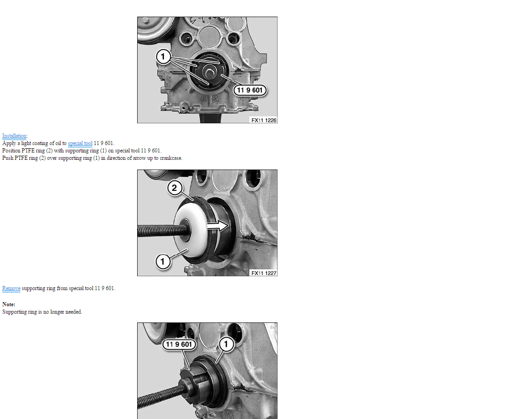Select the first engine image FX11 1226
This screenshot has width=532, height=419.
pos(207,70)
